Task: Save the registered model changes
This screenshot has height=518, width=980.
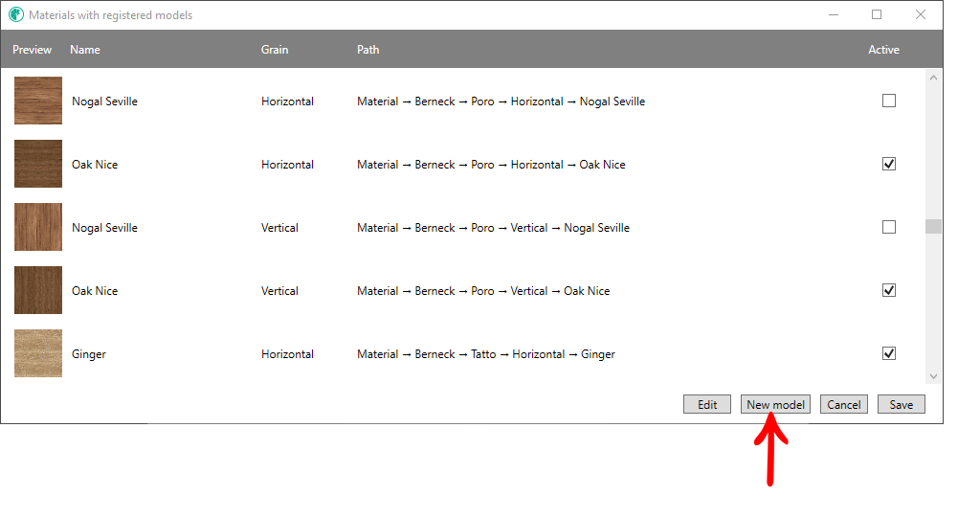Action: [x=902, y=405]
